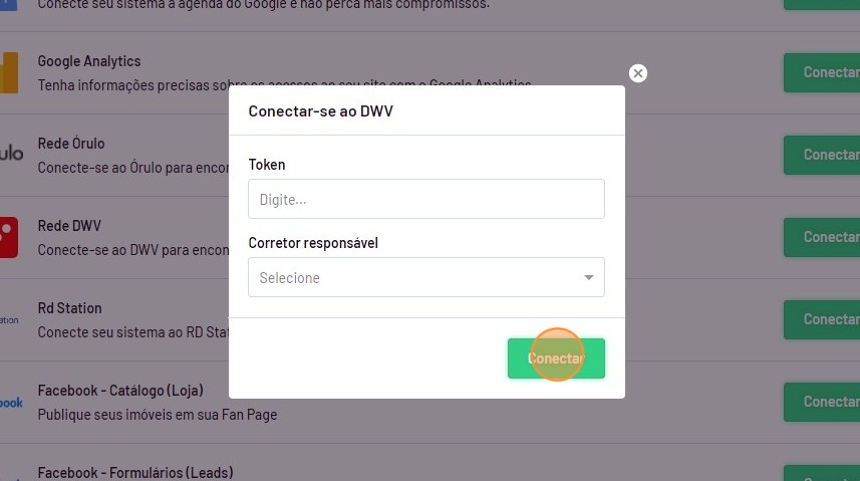The image size is (860, 481).
Task: Select the Rd Station integration title
Action: (70, 308)
